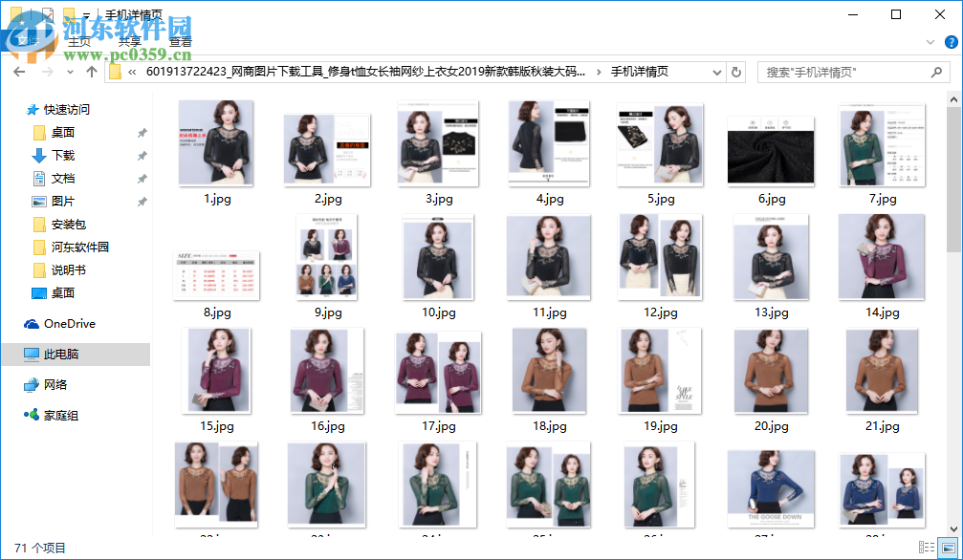Expand the address bar history dropdown

coord(716,73)
